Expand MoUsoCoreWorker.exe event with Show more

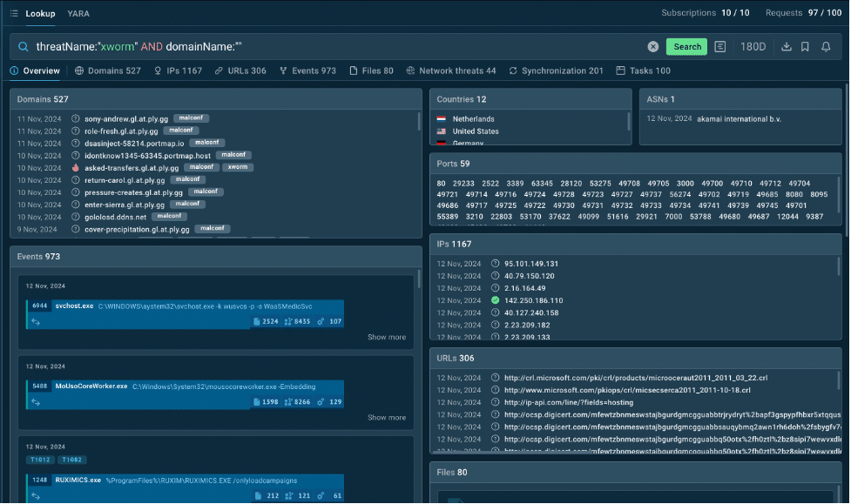(386, 417)
